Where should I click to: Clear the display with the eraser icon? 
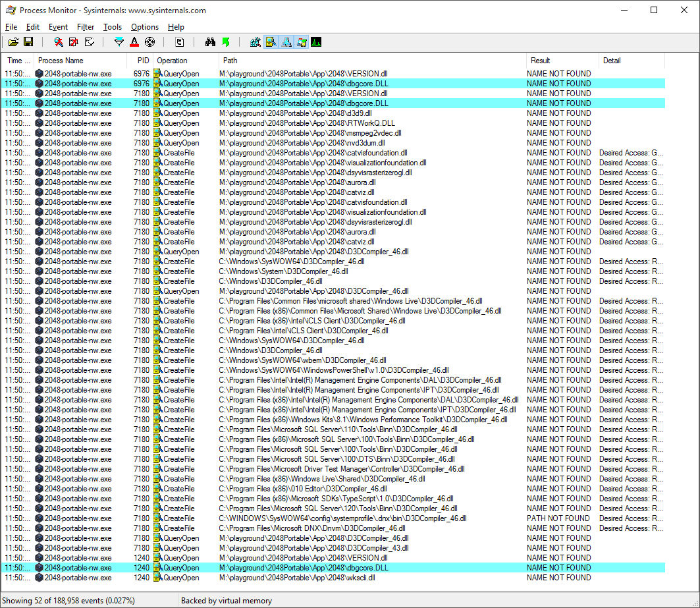point(90,42)
